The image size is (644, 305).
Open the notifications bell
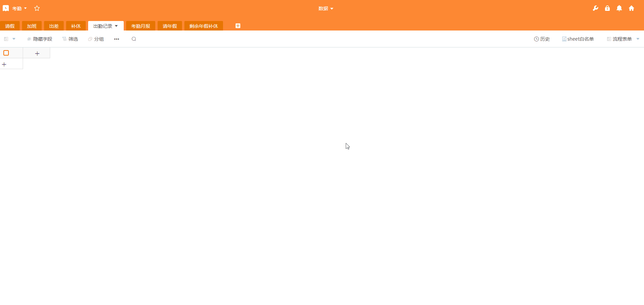pyautogui.click(x=619, y=8)
